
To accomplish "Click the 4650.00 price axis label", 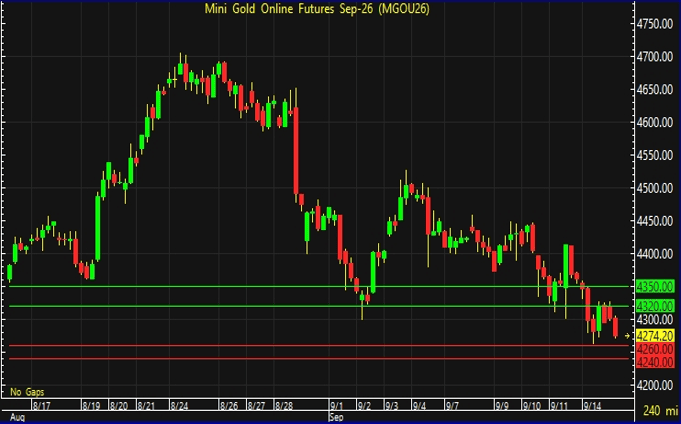I will pyautogui.click(x=655, y=90).
